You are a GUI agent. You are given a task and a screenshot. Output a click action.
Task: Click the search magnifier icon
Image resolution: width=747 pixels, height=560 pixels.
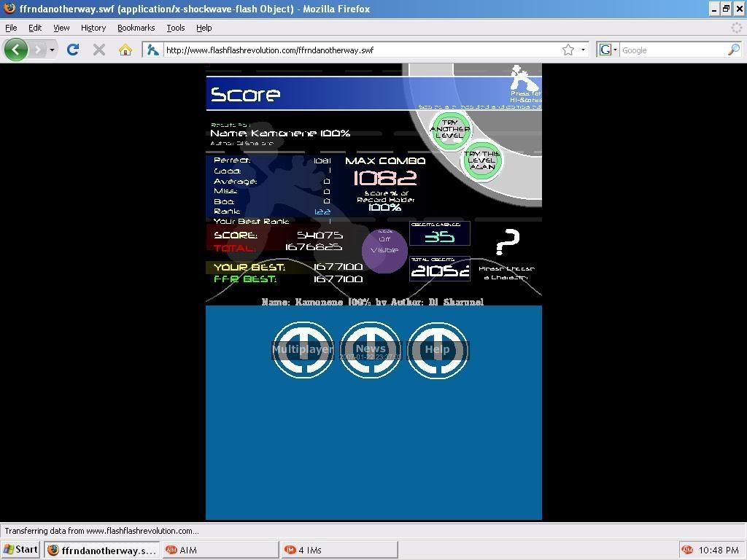[733, 50]
